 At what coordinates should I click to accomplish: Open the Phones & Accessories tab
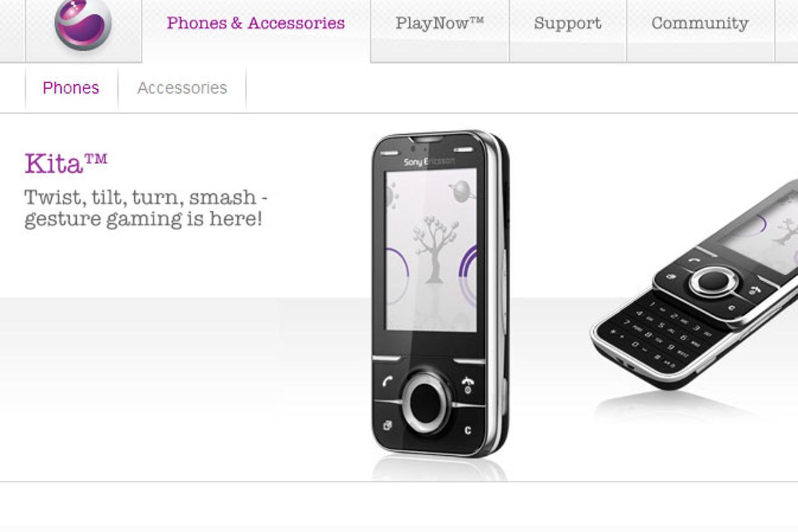click(x=256, y=23)
